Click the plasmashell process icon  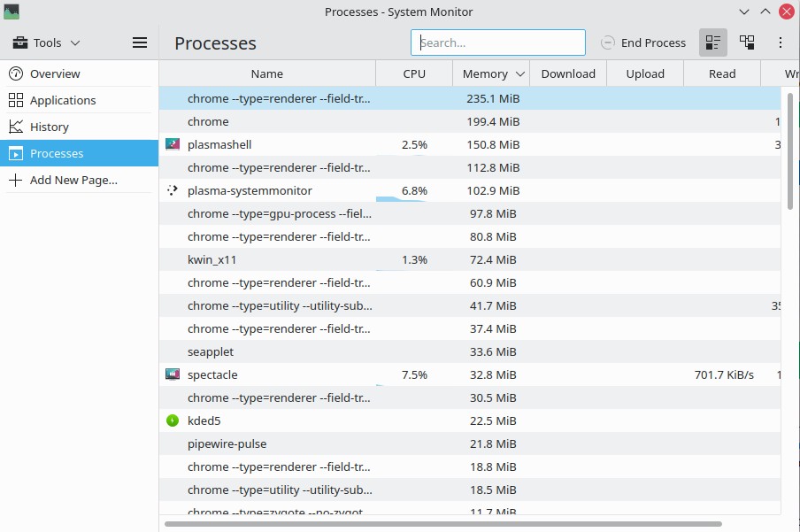(172, 144)
